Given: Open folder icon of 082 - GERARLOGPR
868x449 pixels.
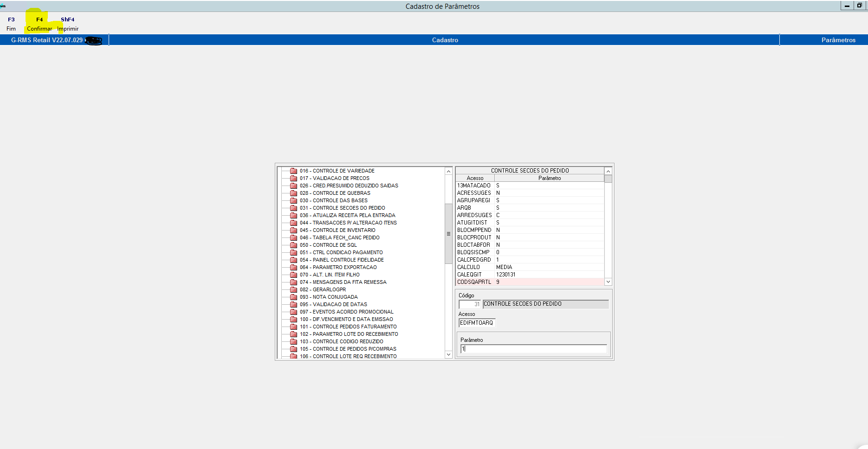Looking at the screenshot, I should 293,289.
